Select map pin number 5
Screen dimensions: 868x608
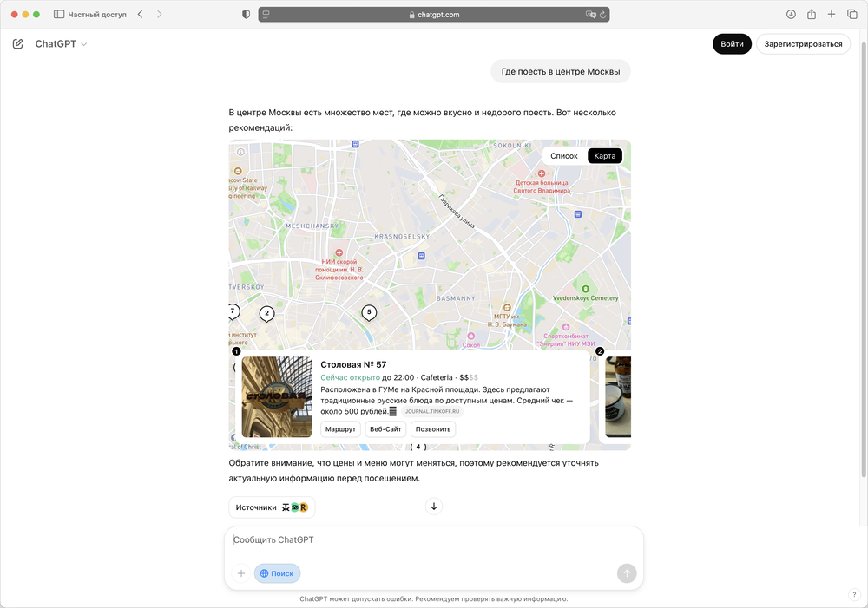369,312
